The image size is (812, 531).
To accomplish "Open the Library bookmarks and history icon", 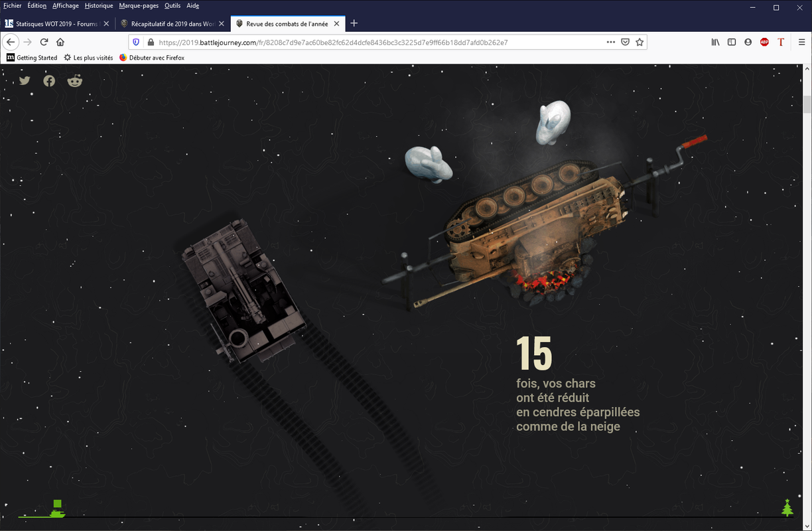I will (x=715, y=42).
